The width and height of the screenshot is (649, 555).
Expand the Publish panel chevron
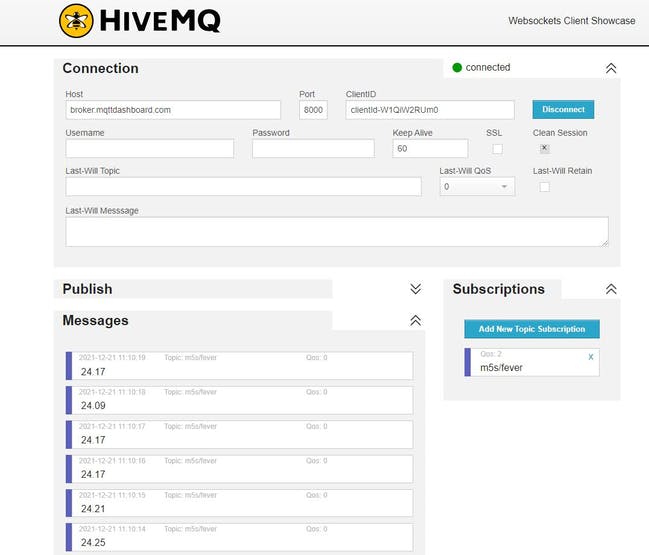[416, 289]
